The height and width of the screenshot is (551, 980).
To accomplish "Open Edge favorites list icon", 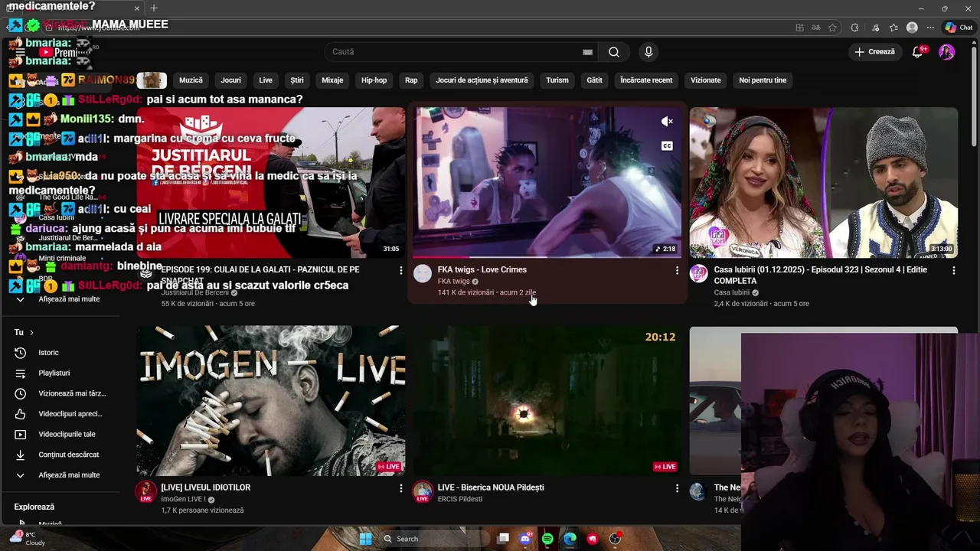I will point(893,28).
